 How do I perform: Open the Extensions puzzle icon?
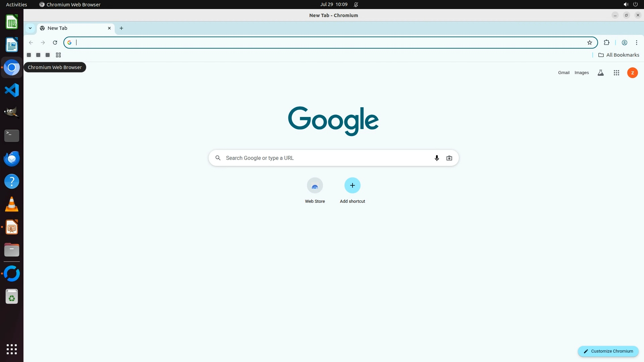(606, 43)
